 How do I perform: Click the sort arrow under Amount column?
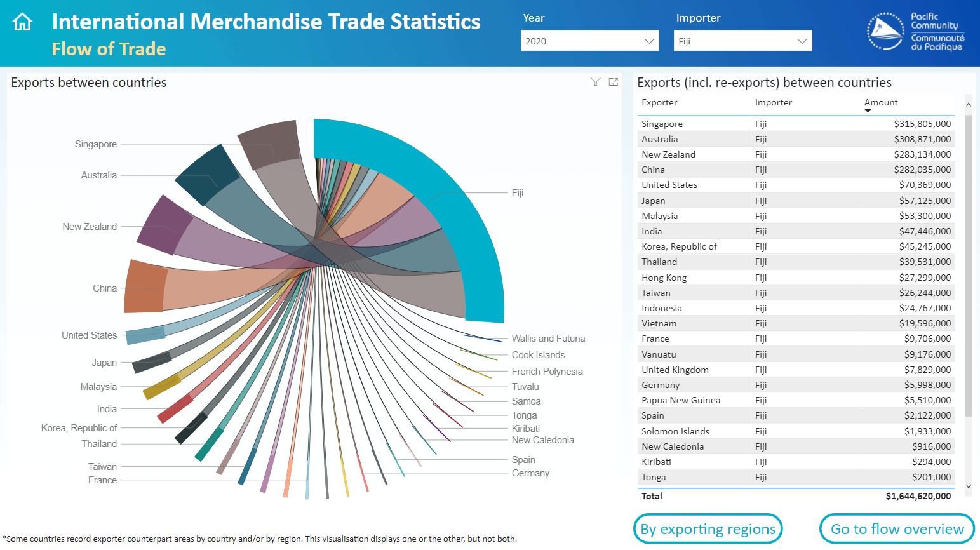point(868,111)
